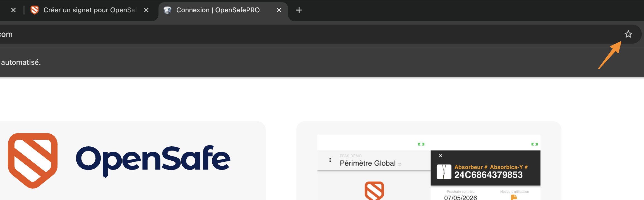This screenshot has width=644, height=200.
Task: Click the swap icon next to Périmètre Global
Action: tap(400, 165)
